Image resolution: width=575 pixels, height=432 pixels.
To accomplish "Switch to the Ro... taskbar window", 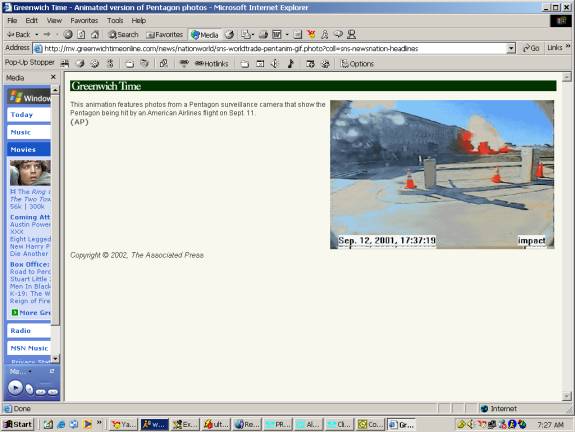I will pyautogui.click(x=247, y=424).
